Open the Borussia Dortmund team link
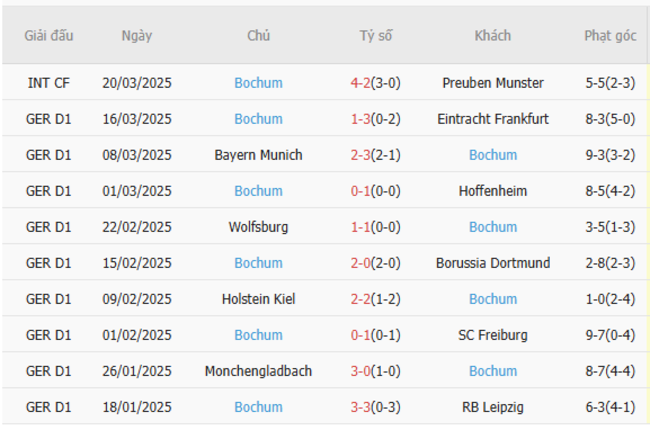Image resolution: width=650 pixels, height=439 pixels. click(x=493, y=263)
